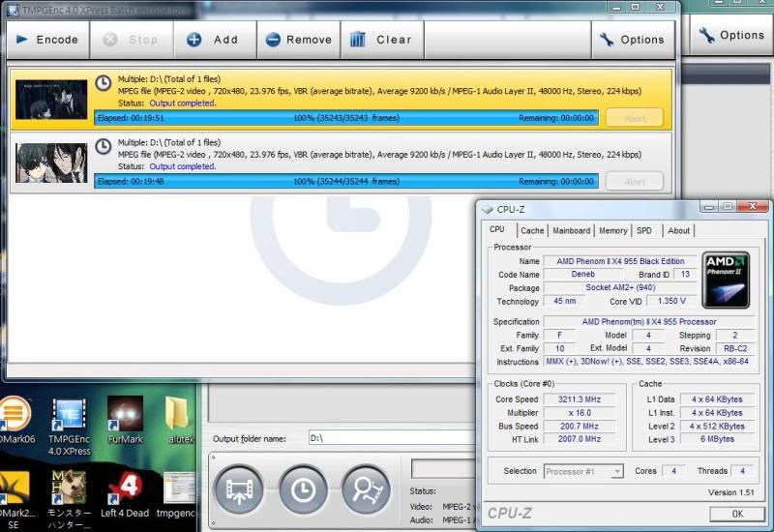
Task: Click the round encode-to-file icon button
Action: coord(239,489)
